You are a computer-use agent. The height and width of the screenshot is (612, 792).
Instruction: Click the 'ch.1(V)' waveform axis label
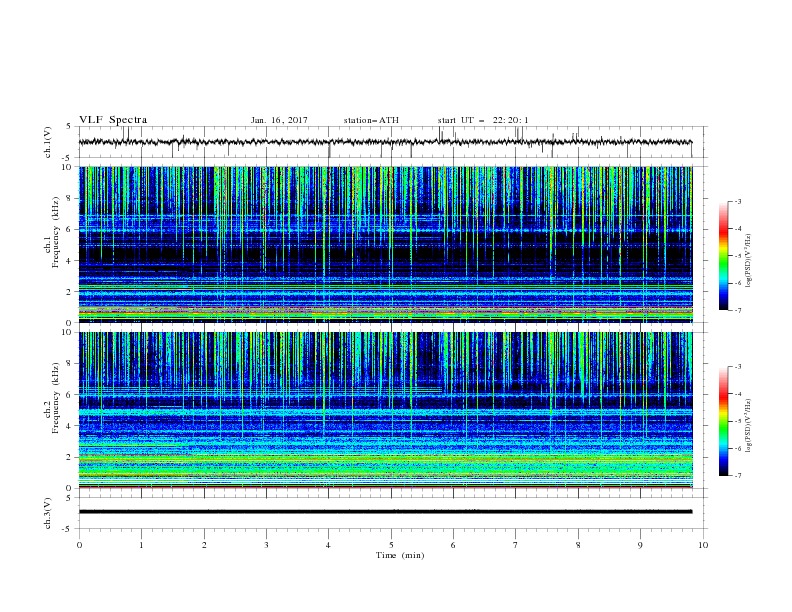click(48, 142)
